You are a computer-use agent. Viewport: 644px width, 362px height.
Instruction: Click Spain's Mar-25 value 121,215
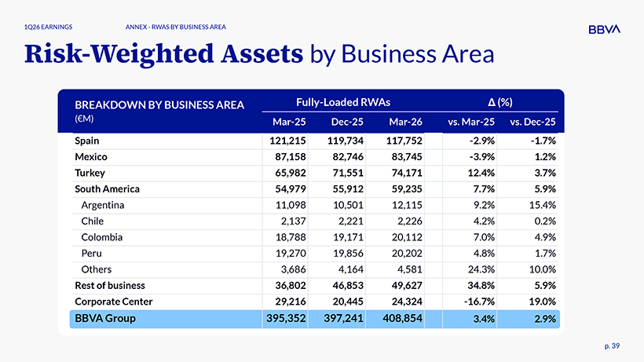tap(287, 141)
